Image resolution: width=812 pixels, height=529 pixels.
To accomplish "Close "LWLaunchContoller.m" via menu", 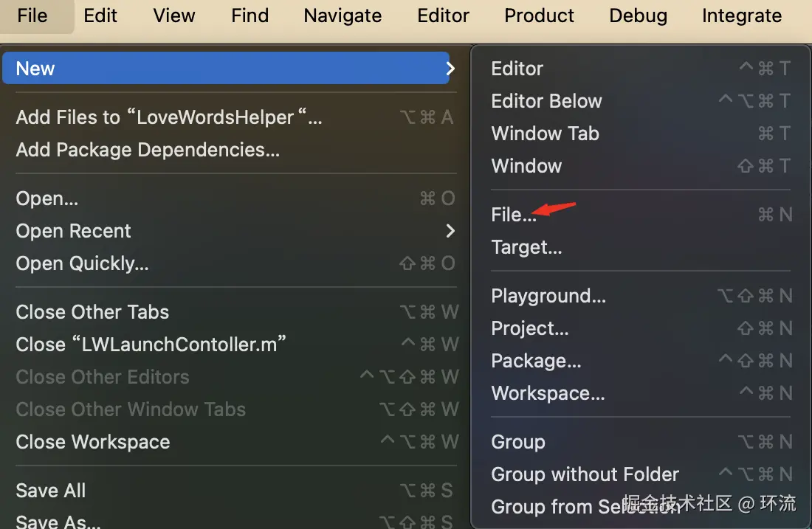I will click(151, 345).
